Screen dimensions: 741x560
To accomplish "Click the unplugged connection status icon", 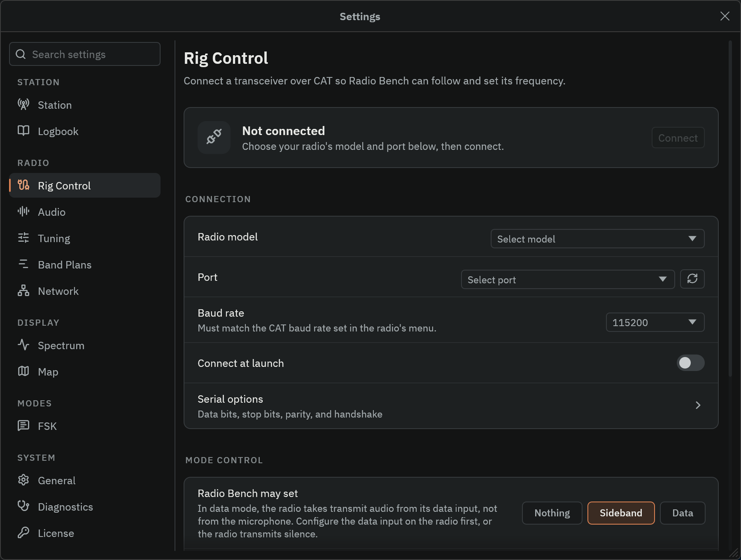I will (214, 138).
